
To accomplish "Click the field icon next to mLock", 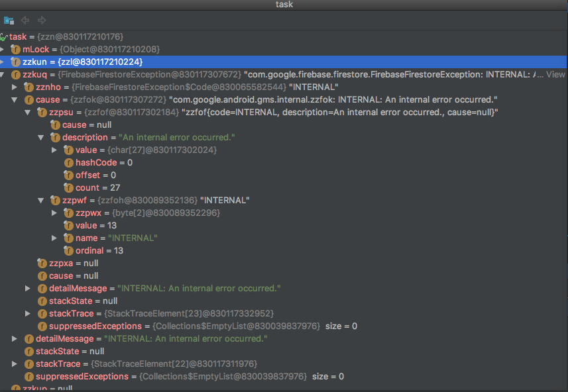I will click(x=16, y=49).
